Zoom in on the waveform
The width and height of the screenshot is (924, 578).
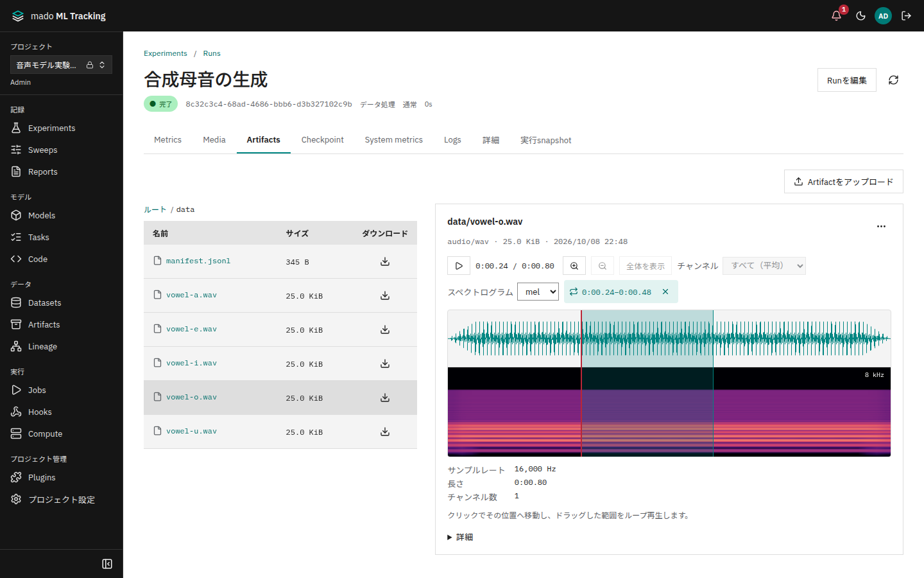[574, 266]
